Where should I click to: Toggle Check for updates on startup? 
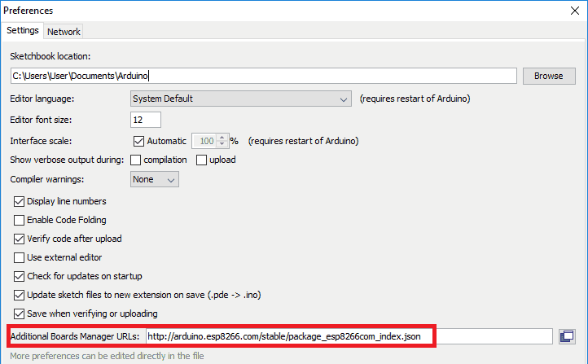pyautogui.click(x=19, y=276)
